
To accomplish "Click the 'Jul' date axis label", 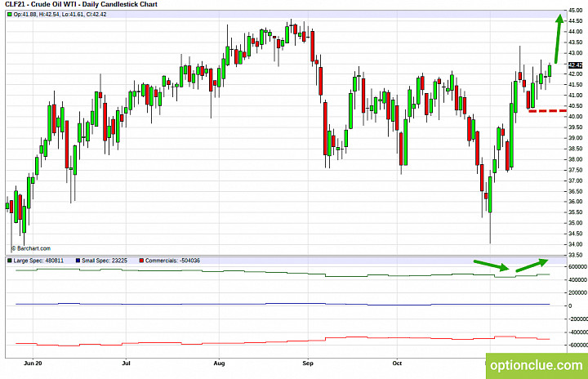I will tap(127, 363).
